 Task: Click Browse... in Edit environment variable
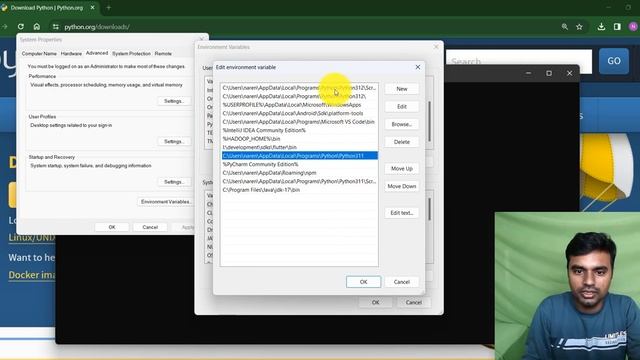tap(402, 124)
